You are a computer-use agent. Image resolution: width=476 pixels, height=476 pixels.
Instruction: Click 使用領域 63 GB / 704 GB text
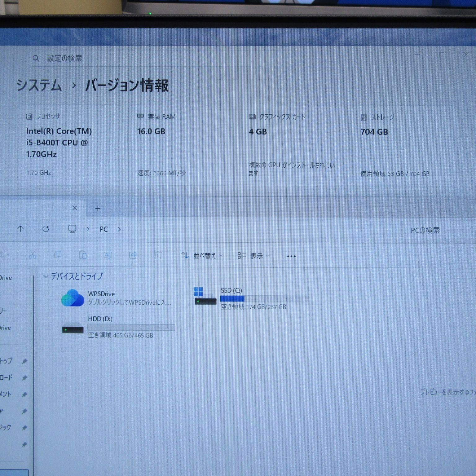tap(395, 174)
